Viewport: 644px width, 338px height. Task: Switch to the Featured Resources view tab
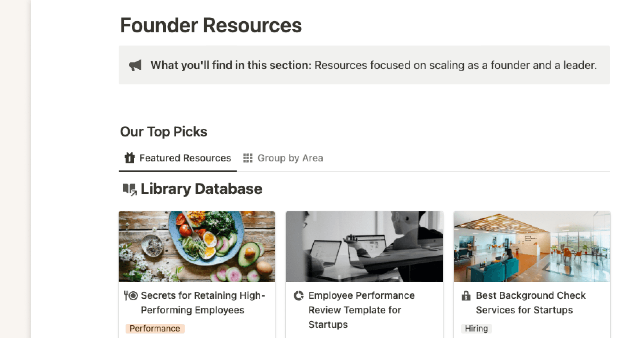point(185,158)
